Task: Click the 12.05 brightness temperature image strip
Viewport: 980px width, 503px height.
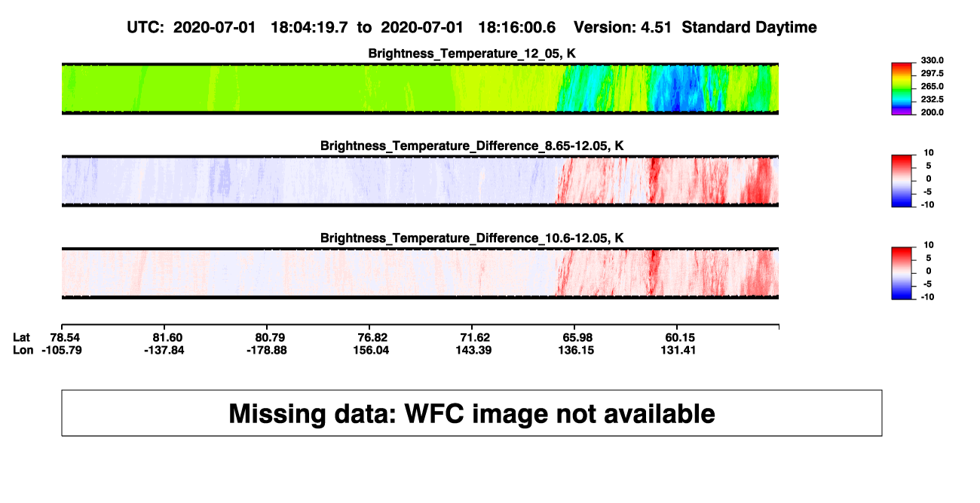Action: point(420,89)
